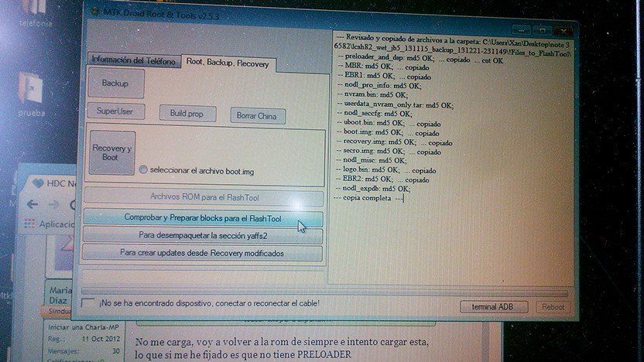Click the 'copia completa' log line
The width and height of the screenshot is (644, 362).
(368, 198)
